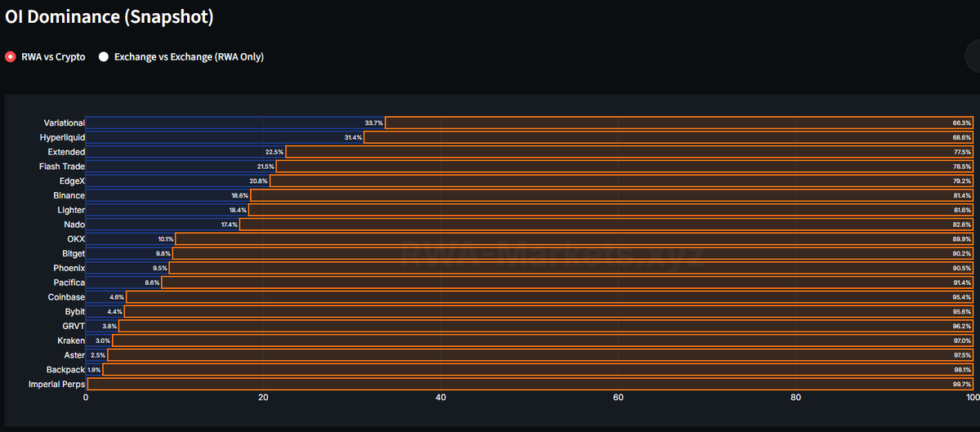Click the Pacifica axis label
This screenshot has height=432, width=980.
click(x=69, y=283)
